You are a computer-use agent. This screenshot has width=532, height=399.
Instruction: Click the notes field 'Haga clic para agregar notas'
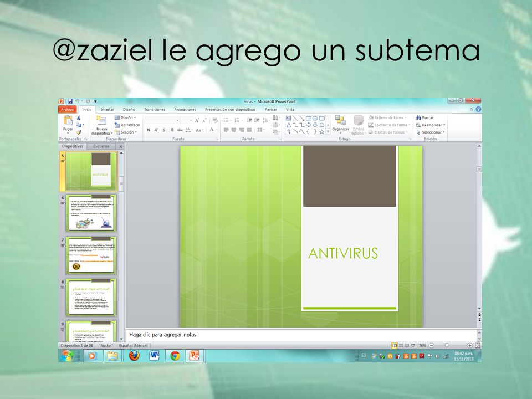303,335
